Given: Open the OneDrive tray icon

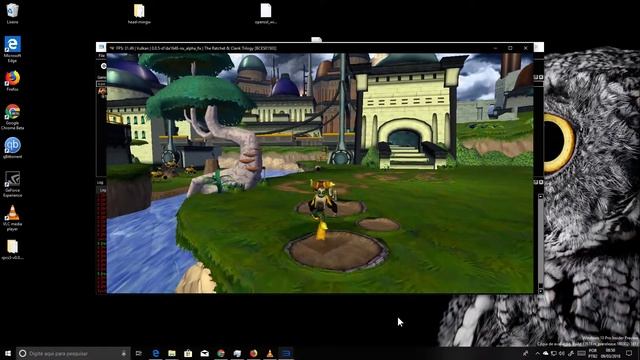Looking at the screenshot, I should click(546, 353).
